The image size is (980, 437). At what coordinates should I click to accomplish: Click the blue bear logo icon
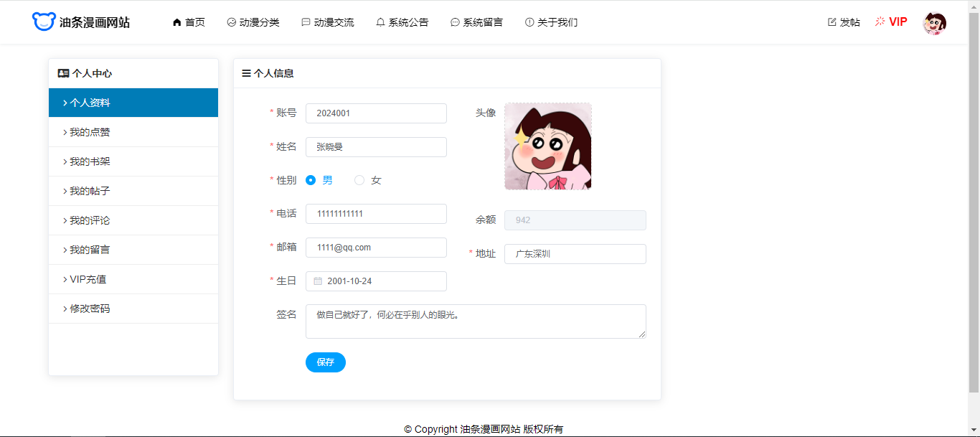pyautogui.click(x=44, y=22)
